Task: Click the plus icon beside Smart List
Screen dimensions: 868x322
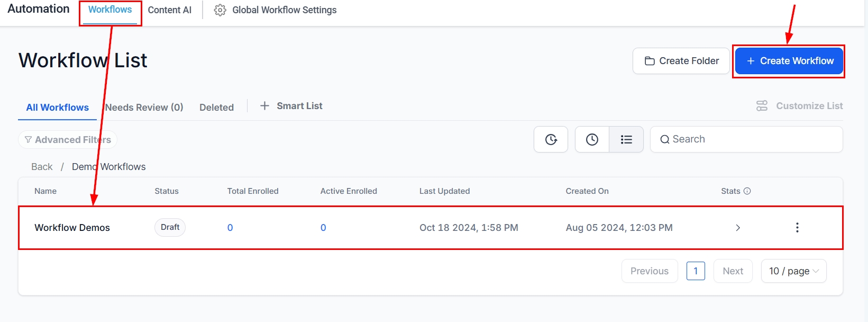Action: click(x=264, y=106)
